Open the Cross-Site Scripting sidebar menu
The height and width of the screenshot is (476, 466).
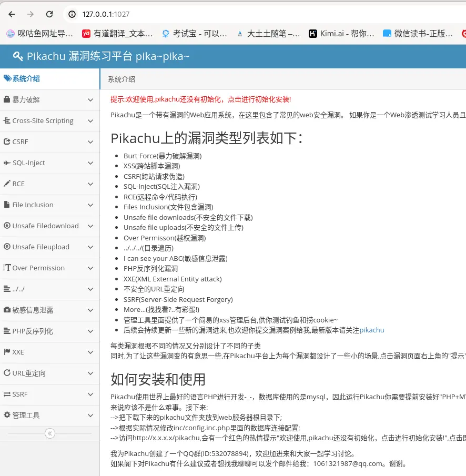tap(50, 121)
